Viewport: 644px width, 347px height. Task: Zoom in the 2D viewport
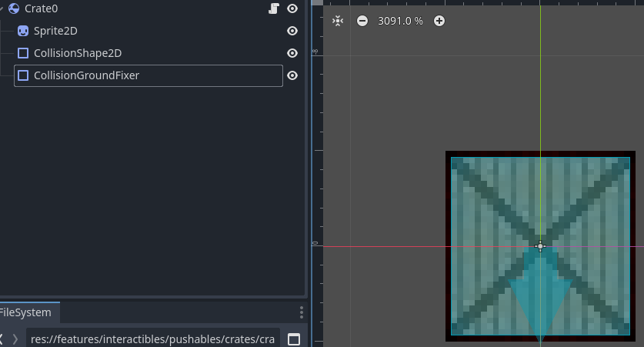[439, 21]
